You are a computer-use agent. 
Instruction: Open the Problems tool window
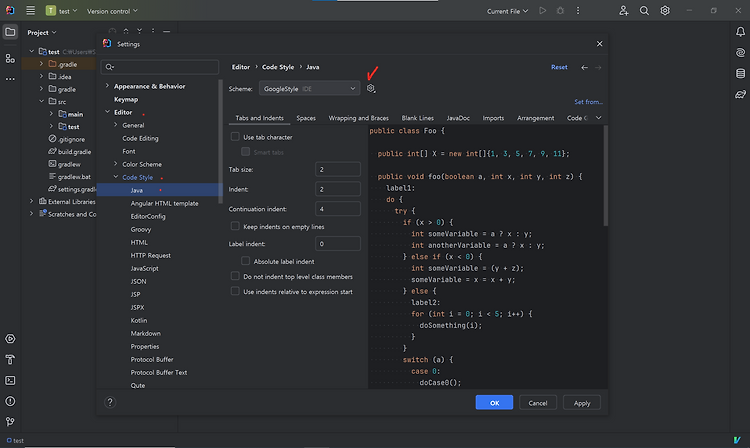[10, 401]
